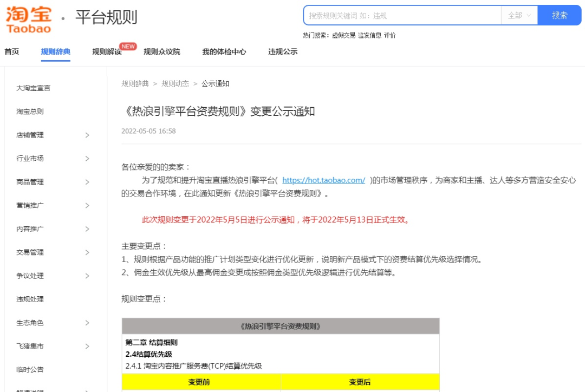Open 临时公告 in the sidebar
Image resolution: width=585 pixels, height=392 pixels.
pyautogui.click(x=30, y=370)
